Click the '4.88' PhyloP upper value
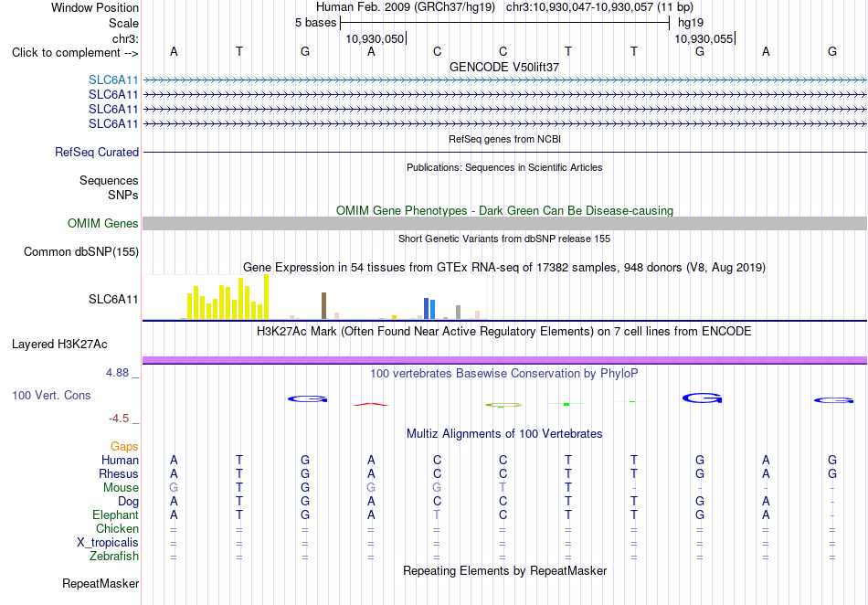The width and height of the screenshot is (868, 605). tap(117, 373)
